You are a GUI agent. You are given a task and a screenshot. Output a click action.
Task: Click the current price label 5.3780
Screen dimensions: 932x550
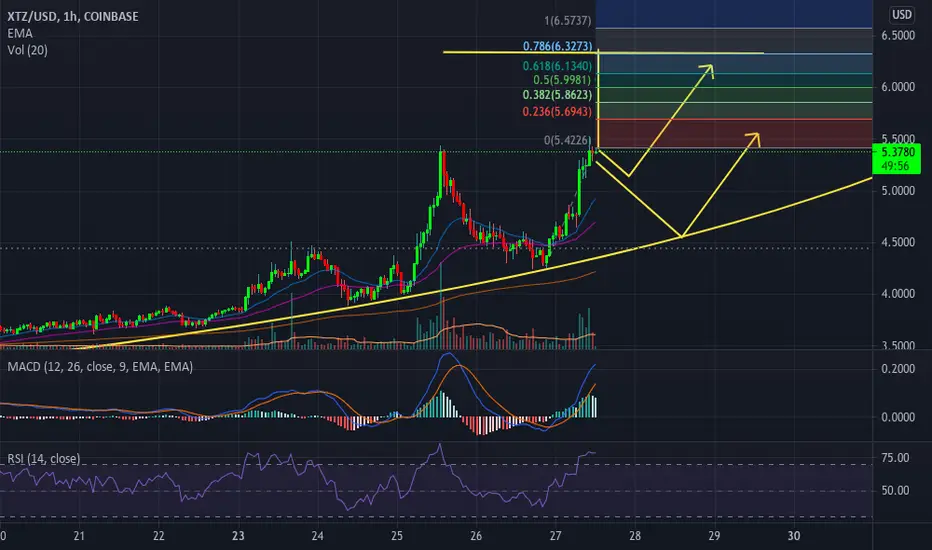click(x=898, y=152)
